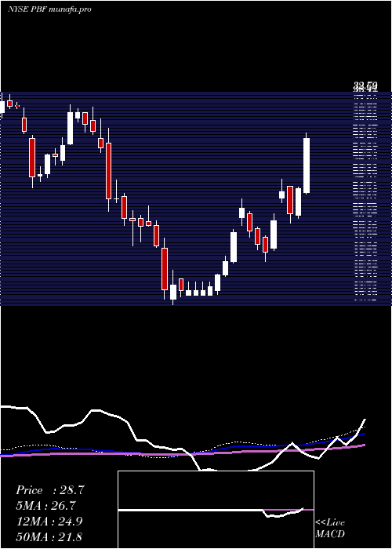This screenshot has height=549, width=392.
Task: Click the '5MA : 26.7' value
Action: [x=45, y=506]
